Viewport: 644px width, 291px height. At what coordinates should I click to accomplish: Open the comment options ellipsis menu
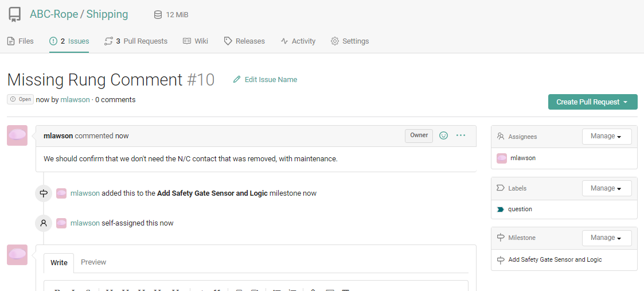[x=460, y=135]
